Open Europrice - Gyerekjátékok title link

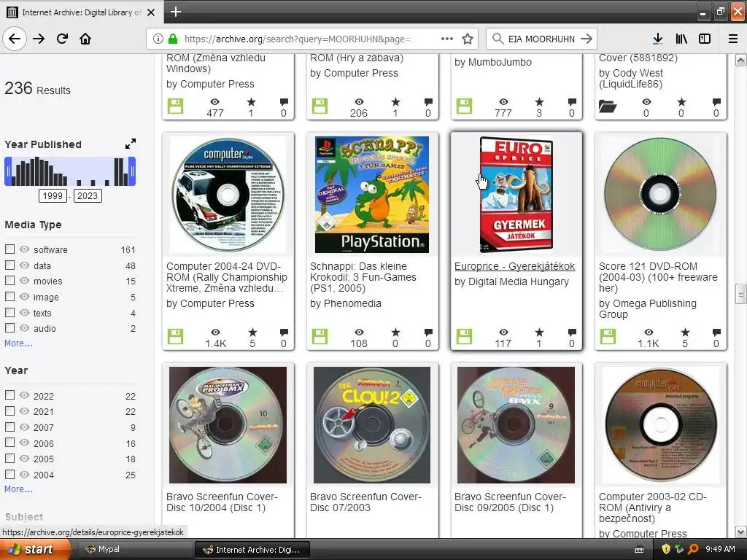pos(514,266)
